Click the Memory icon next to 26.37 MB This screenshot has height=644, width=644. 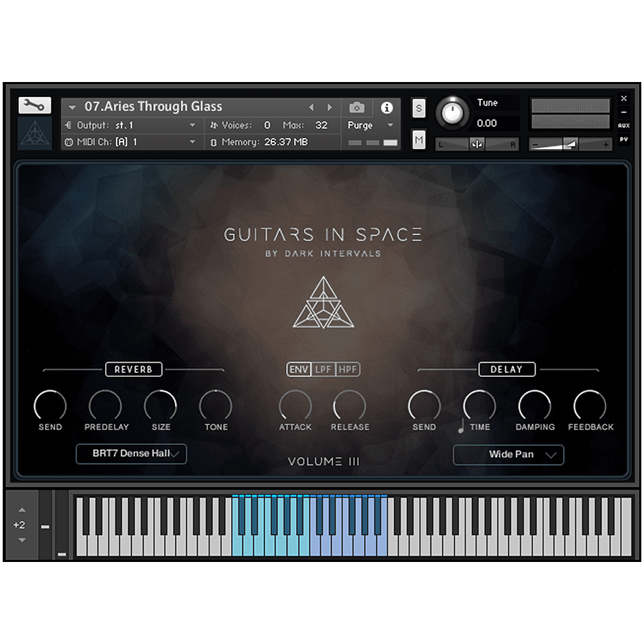[x=214, y=142]
